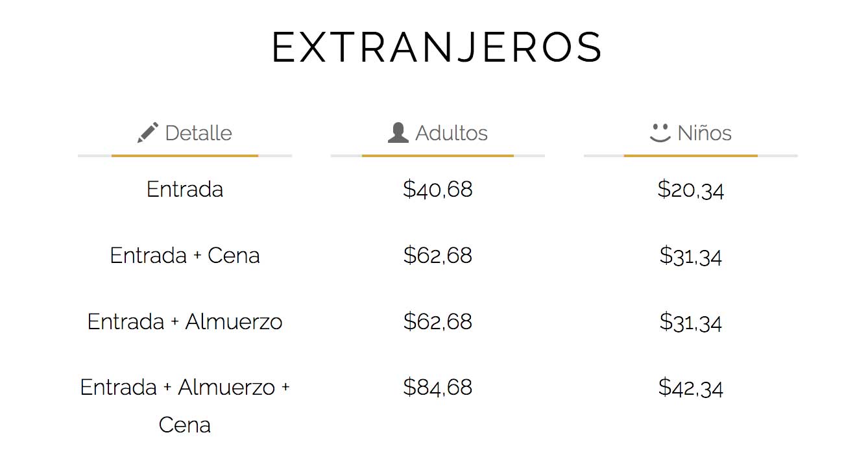868x474 pixels.
Task: Select adult price for Entrada + Cena
Action: [x=438, y=256]
